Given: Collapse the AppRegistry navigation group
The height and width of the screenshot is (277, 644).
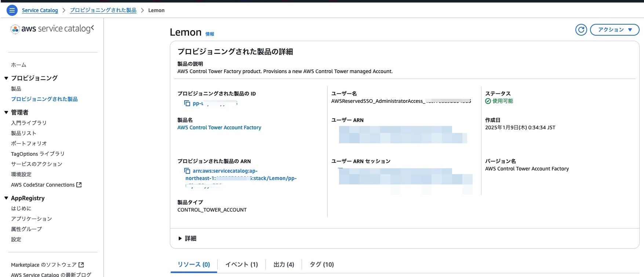Looking at the screenshot, I should point(6,198).
